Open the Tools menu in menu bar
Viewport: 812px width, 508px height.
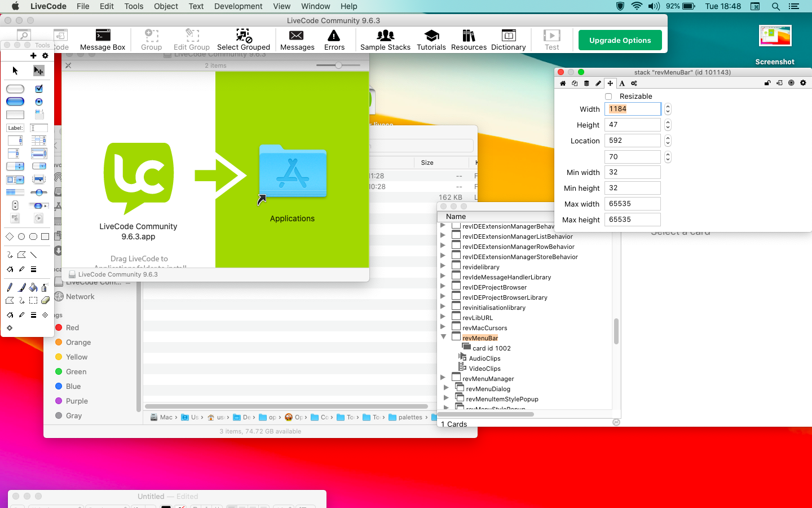click(134, 6)
